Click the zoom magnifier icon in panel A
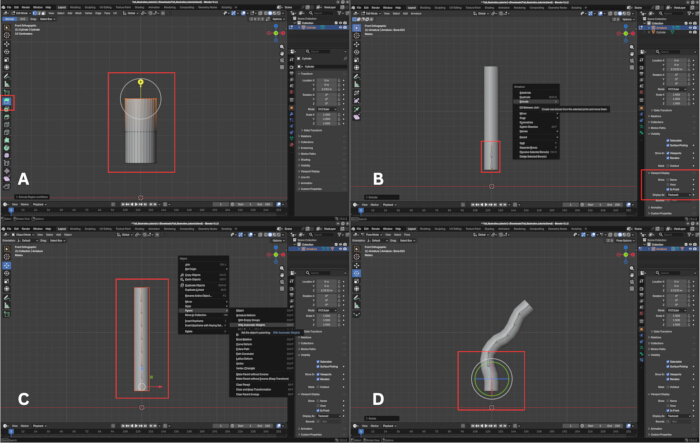700x443 pixels. coord(282,47)
